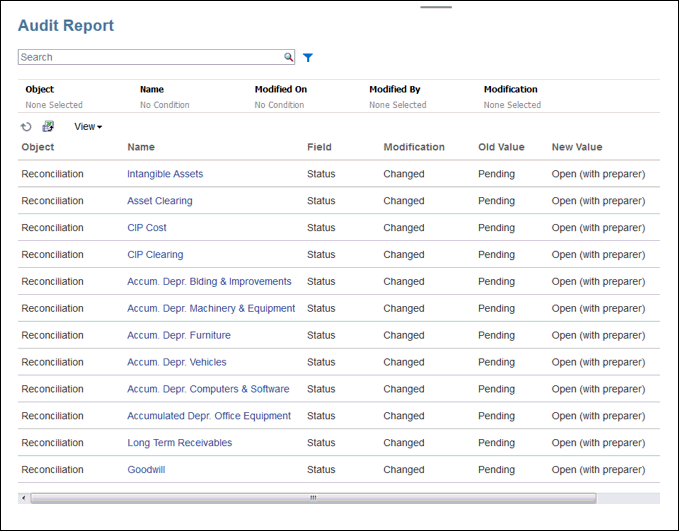Open the Asset Clearing link

[159, 201]
